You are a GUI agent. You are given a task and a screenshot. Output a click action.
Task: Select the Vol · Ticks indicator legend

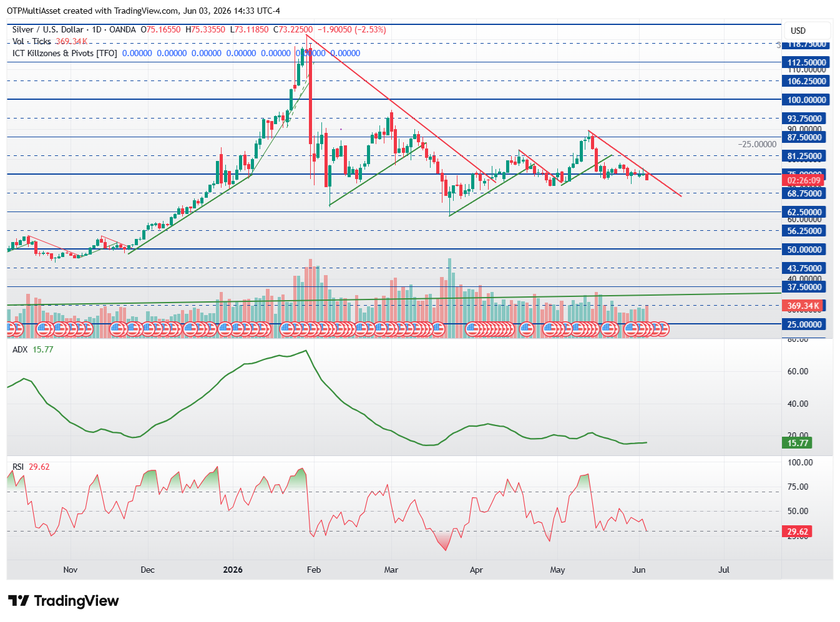(32, 41)
